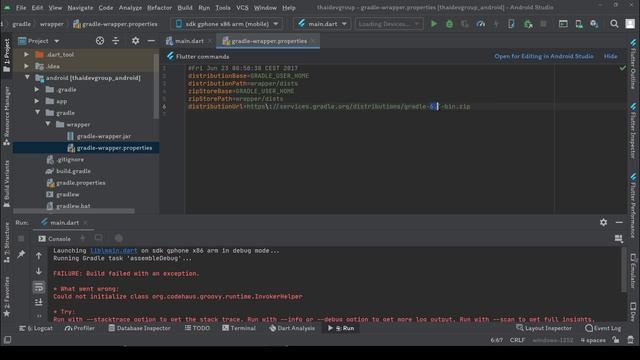The image size is (640, 360).
Task: Toggle scroll to end in console
Action: [x=39, y=302]
